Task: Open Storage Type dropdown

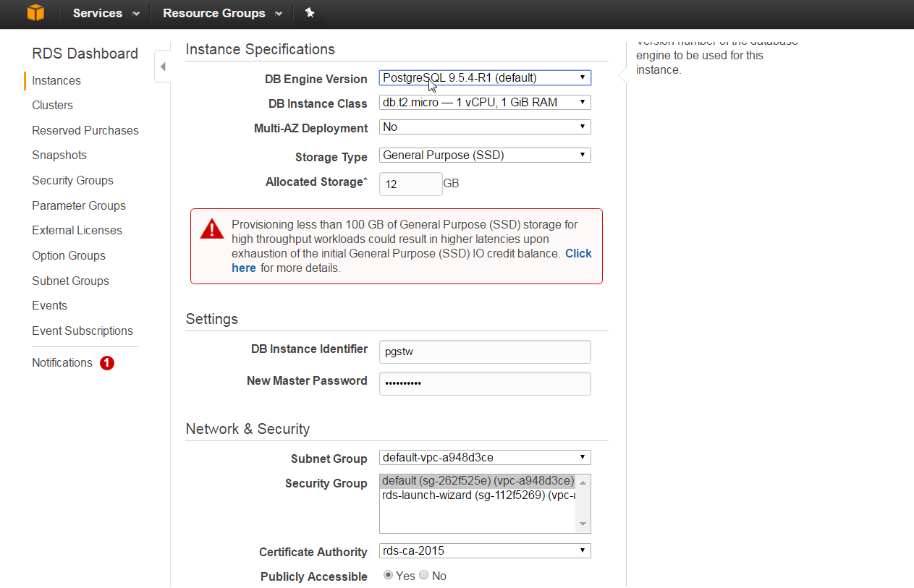Action: [x=485, y=155]
